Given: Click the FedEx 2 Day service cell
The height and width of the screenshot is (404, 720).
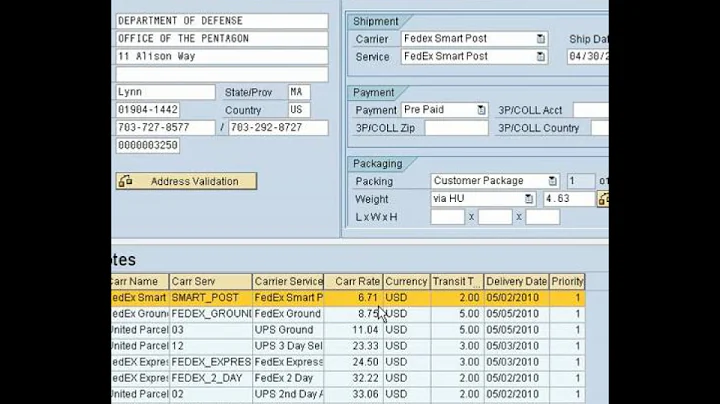Looking at the screenshot, I should [288, 378].
